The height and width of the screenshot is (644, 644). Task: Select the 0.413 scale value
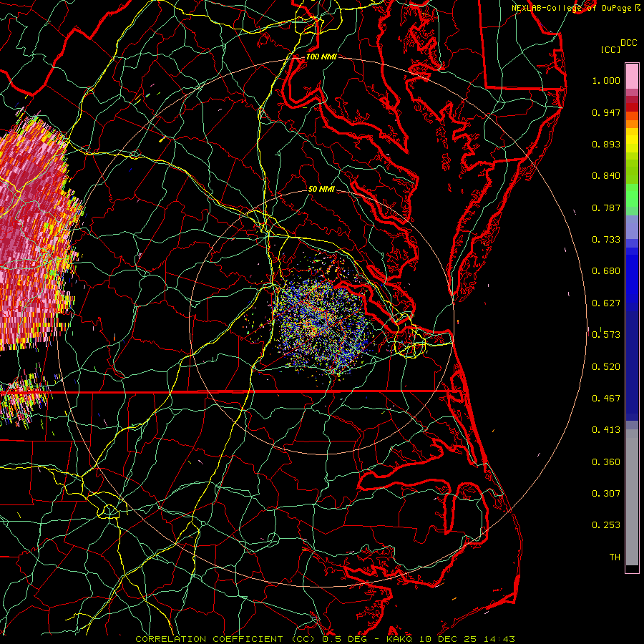(606, 430)
